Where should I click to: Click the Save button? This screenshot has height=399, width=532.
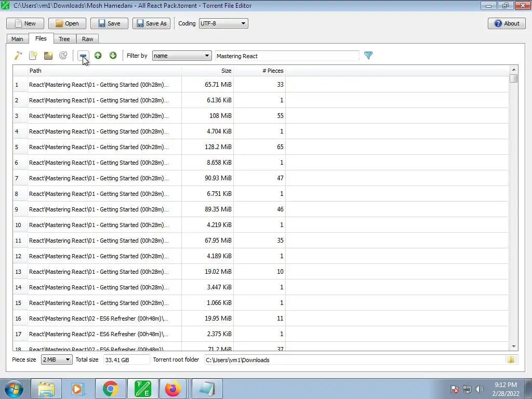109,23
